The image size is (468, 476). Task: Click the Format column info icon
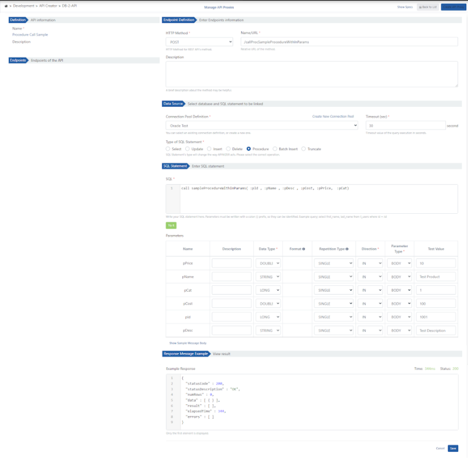pos(304,249)
